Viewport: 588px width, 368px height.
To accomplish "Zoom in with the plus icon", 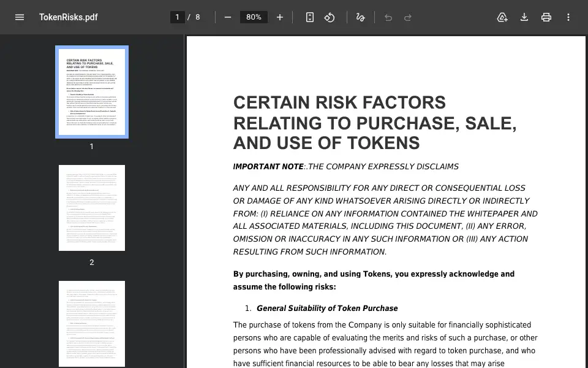I will point(280,17).
